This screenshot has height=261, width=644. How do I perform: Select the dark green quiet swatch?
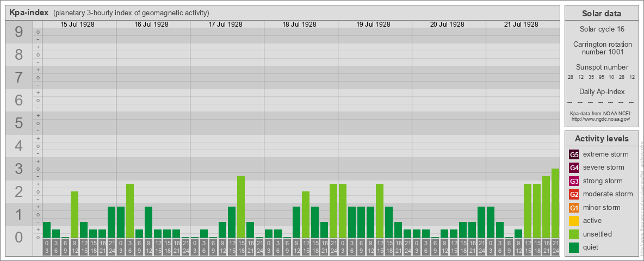pos(574,247)
